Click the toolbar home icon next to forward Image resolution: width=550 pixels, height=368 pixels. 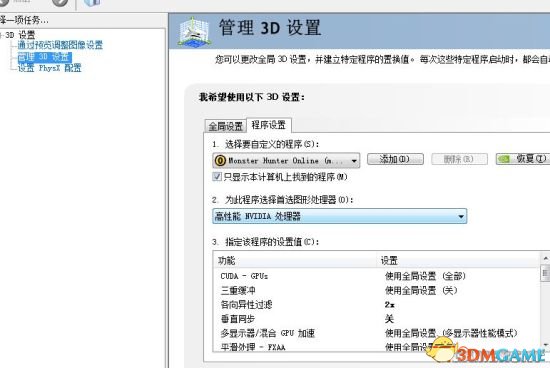[92, 4]
